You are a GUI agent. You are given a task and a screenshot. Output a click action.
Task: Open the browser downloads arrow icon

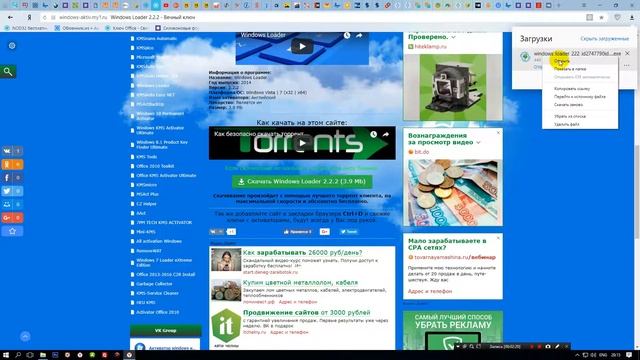[x=632, y=18]
